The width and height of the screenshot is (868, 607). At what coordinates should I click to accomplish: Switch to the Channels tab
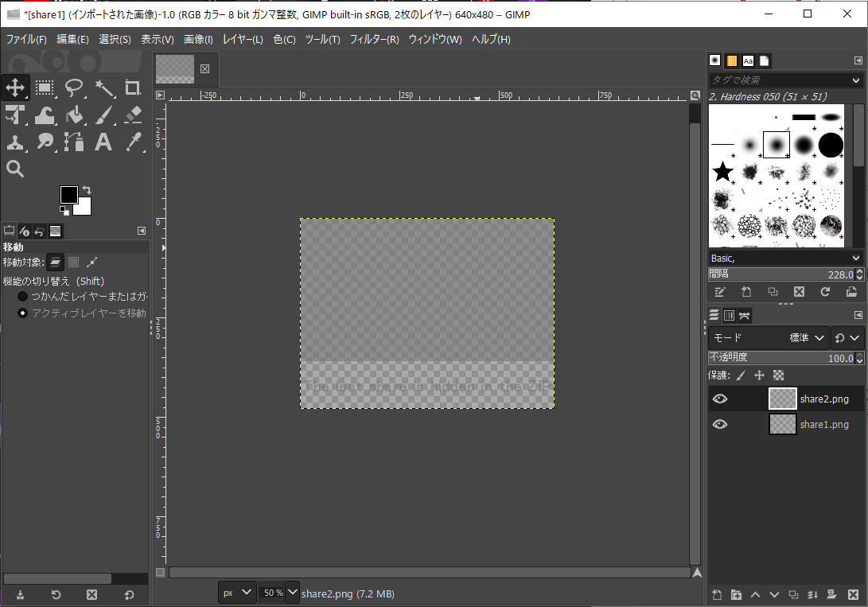click(x=729, y=315)
